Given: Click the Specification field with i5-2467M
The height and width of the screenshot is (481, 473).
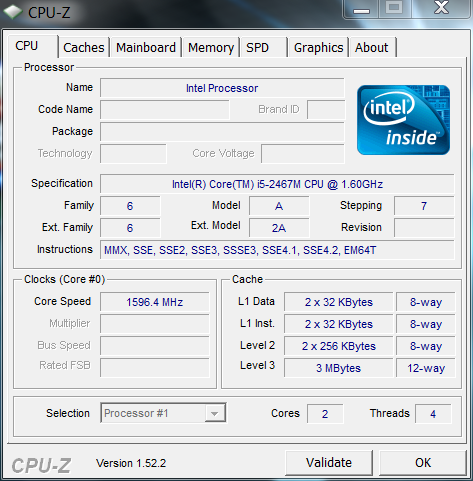Looking at the screenshot, I should point(277,184).
